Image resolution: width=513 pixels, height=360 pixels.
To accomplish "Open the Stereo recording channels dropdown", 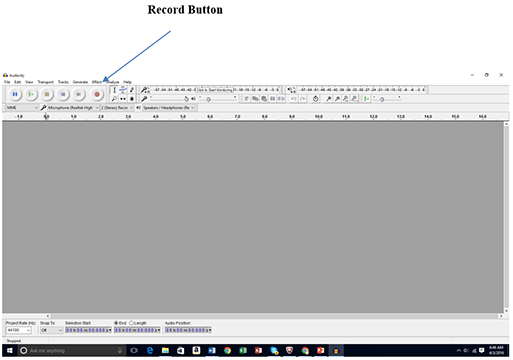I will (117, 108).
